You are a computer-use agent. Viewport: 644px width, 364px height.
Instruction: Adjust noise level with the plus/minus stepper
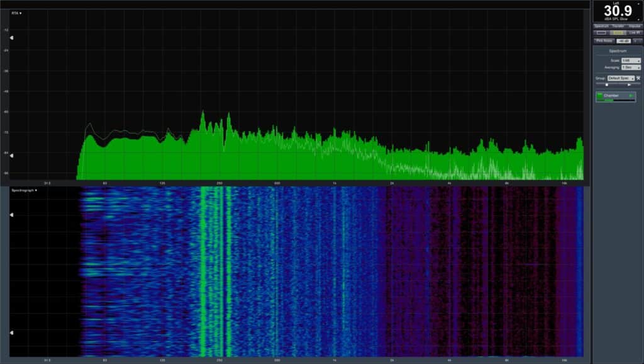click(638, 41)
